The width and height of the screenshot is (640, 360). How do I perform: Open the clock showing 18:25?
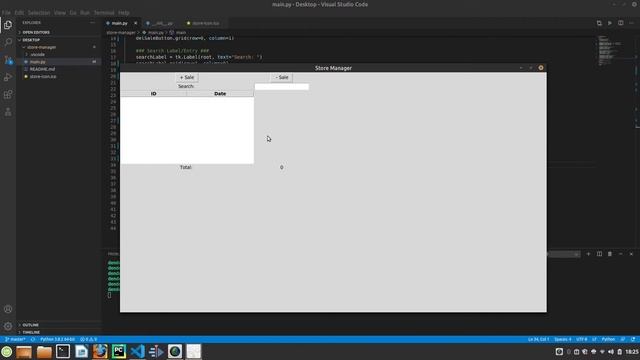[x=631, y=351]
